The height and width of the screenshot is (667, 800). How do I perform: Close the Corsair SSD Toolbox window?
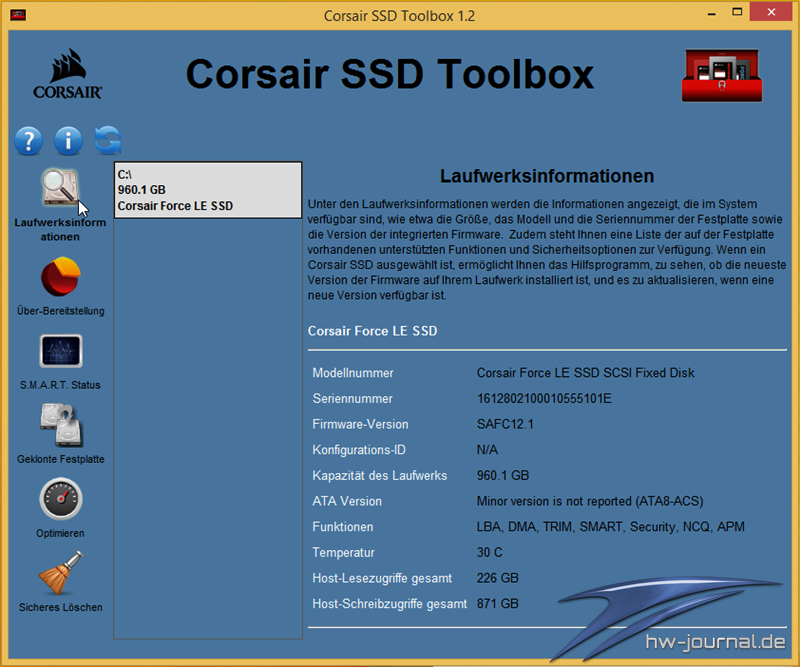(x=771, y=12)
